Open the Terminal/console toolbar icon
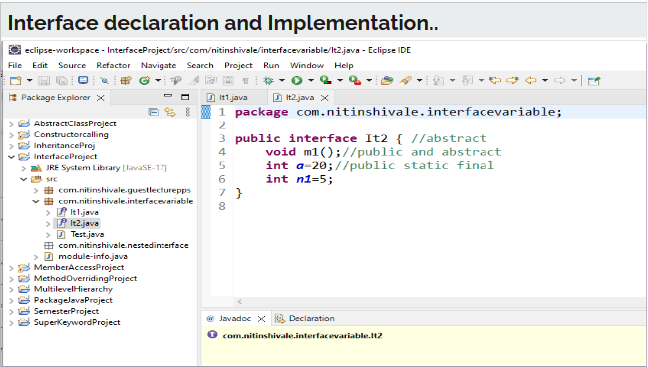The image size is (648, 367). (x=83, y=81)
